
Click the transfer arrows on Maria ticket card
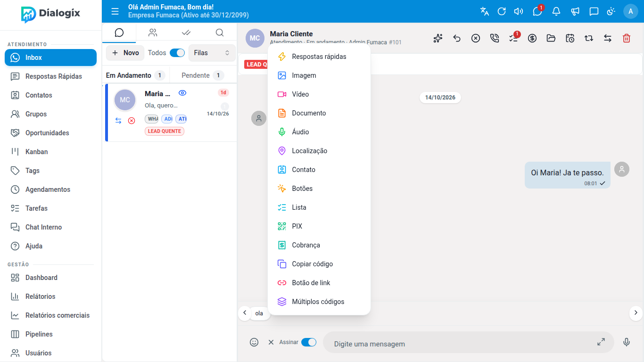(118, 121)
